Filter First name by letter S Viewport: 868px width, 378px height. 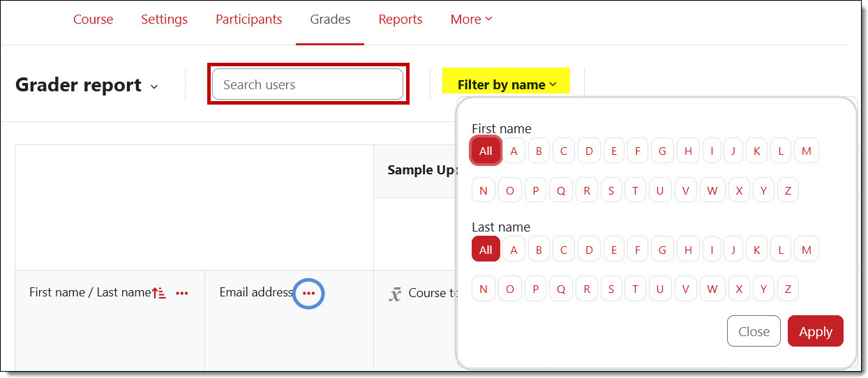tap(611, 190)
